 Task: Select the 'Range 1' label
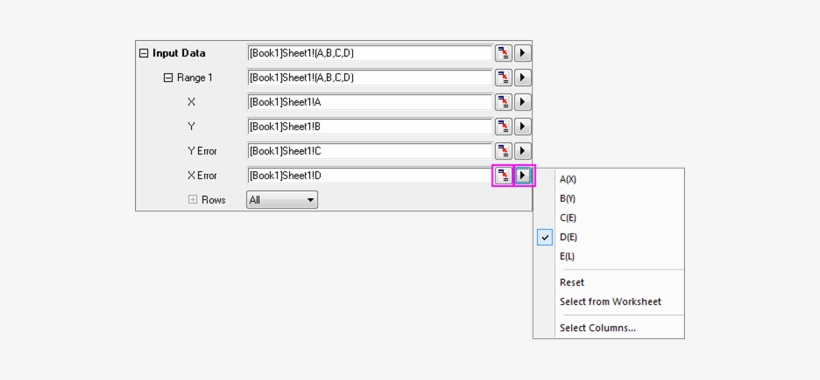pos(195,78)
